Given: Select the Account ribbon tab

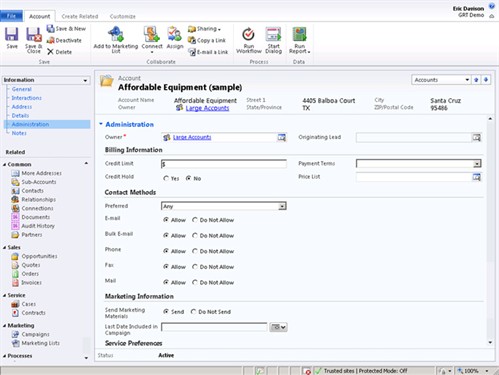Looking at the screenshot, I should (x=39, y=16).
